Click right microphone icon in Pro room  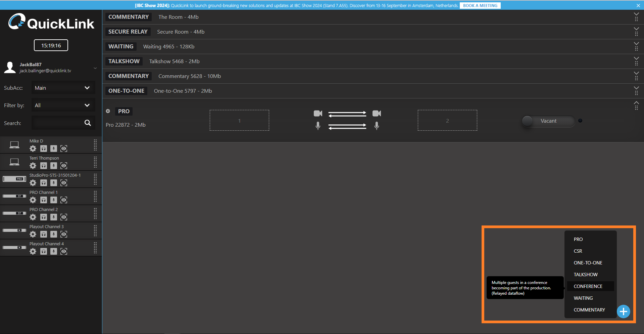click(x=377, y=126)
